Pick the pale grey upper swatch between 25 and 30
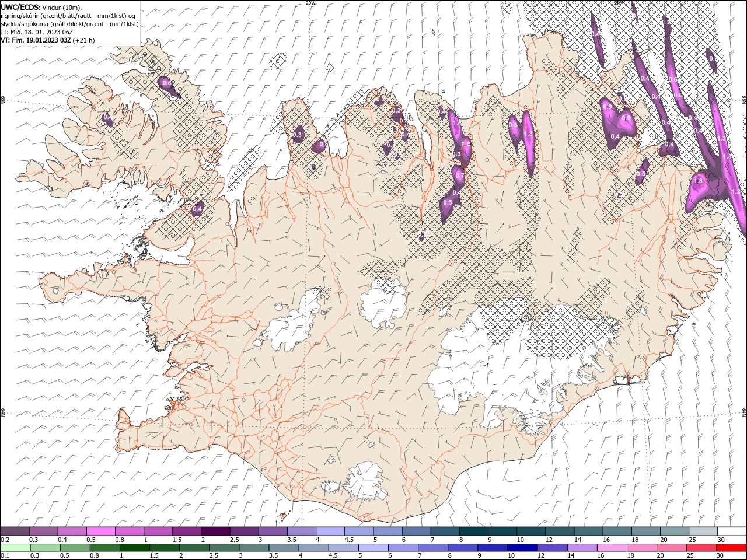Screen dimensions: 747x560 coord(704,531)
